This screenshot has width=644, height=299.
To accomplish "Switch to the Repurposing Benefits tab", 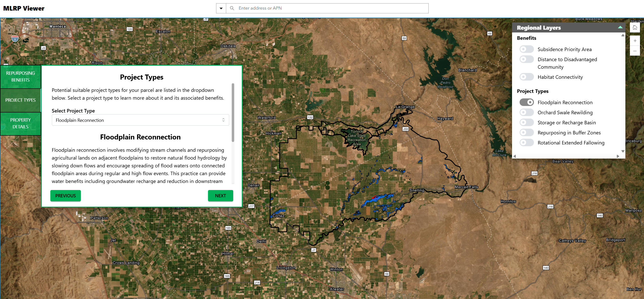I will (x=20, y=77).
